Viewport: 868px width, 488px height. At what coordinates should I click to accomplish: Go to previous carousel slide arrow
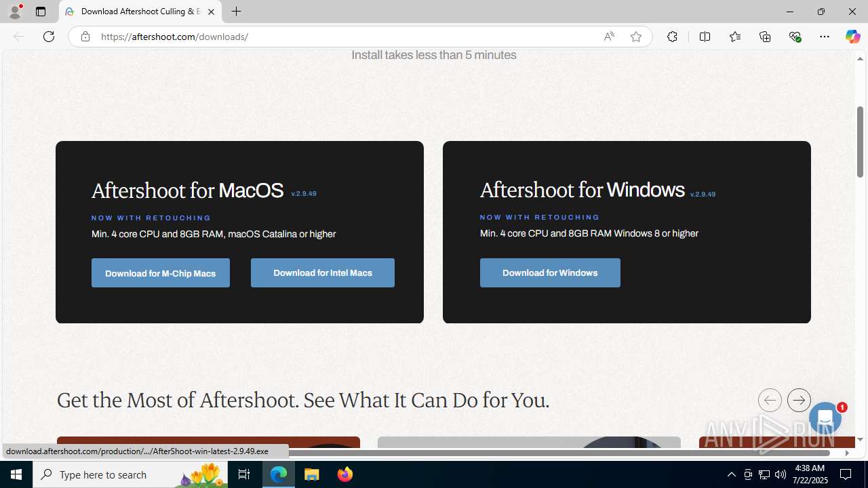pos(770,400)
